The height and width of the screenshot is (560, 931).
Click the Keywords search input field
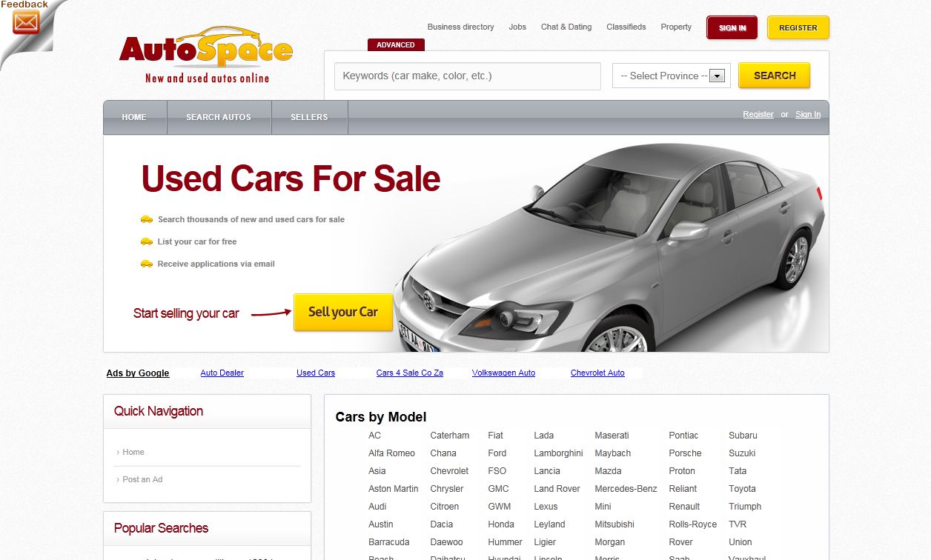coord(467,76)
